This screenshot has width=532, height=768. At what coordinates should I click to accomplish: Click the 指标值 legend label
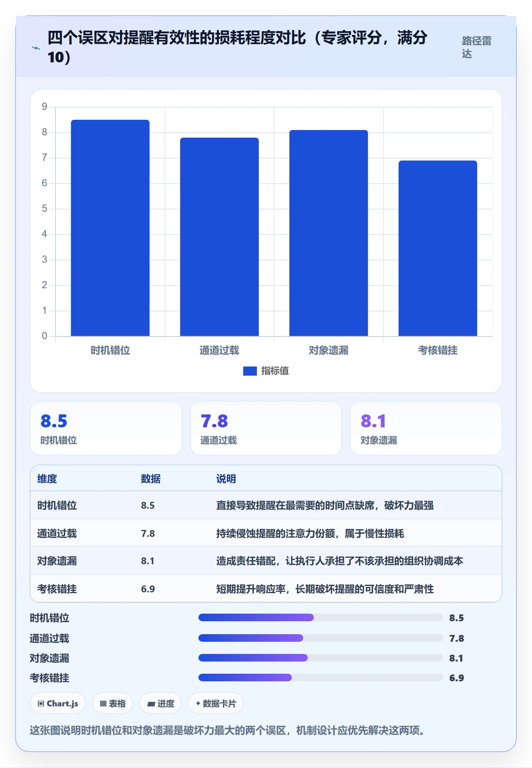275,371
